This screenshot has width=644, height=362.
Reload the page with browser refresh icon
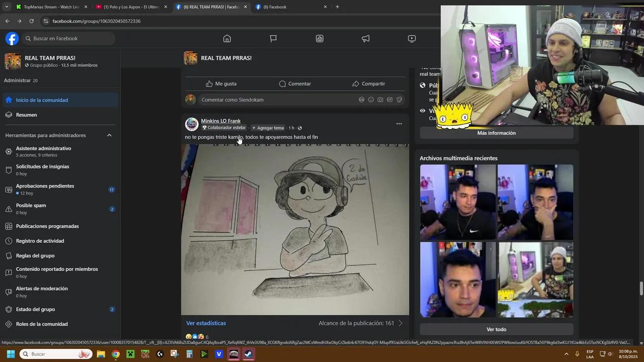pos(31,21)
